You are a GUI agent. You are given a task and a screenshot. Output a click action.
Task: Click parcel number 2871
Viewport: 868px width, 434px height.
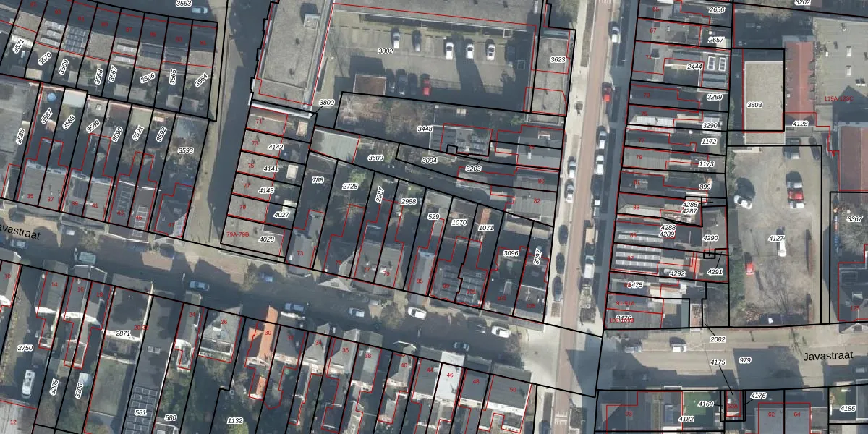click(x=123, y=333)
